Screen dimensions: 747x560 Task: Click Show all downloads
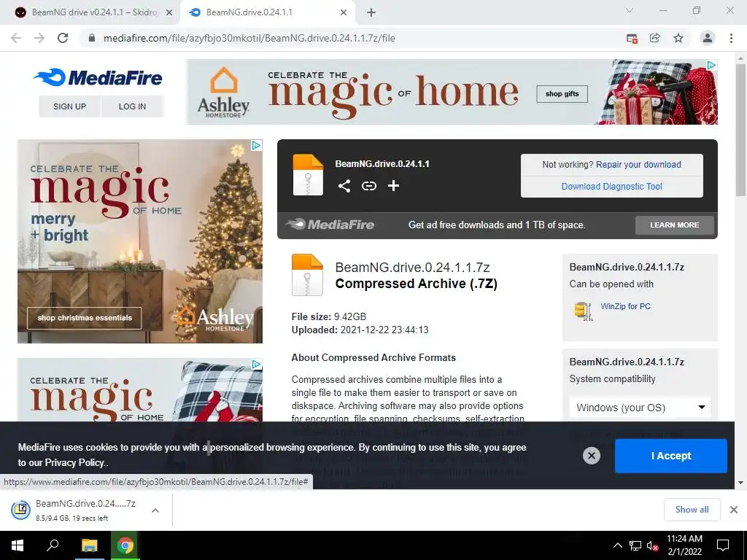tap(692, 510)
